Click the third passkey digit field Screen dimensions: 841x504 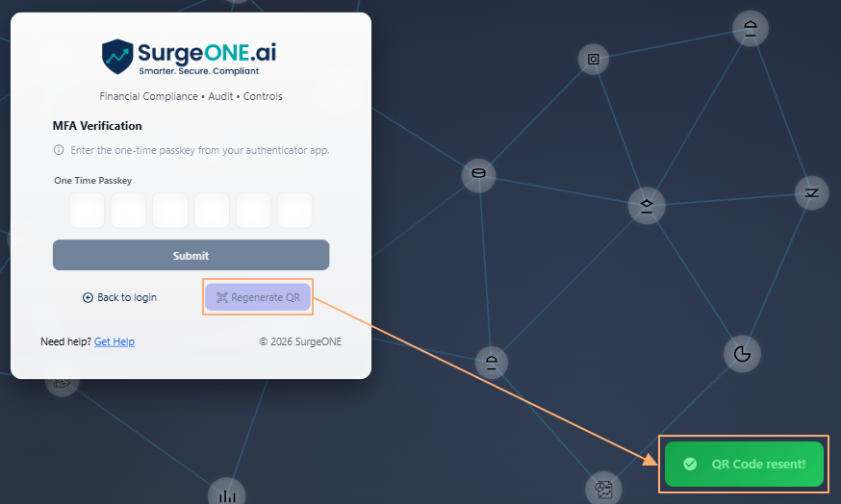tap(170, 211)
